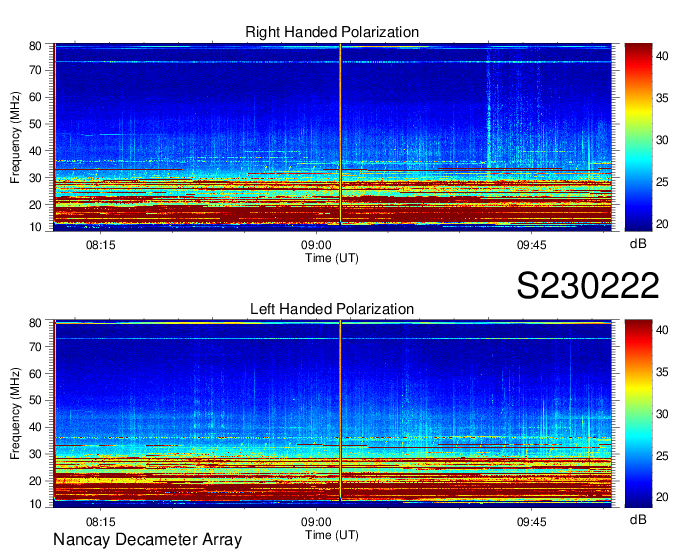Click the Frequency (MHz) axis label of bottom plot
Image resolution: width=680 pixels, height=552 pixels.
tap(15, 414)
